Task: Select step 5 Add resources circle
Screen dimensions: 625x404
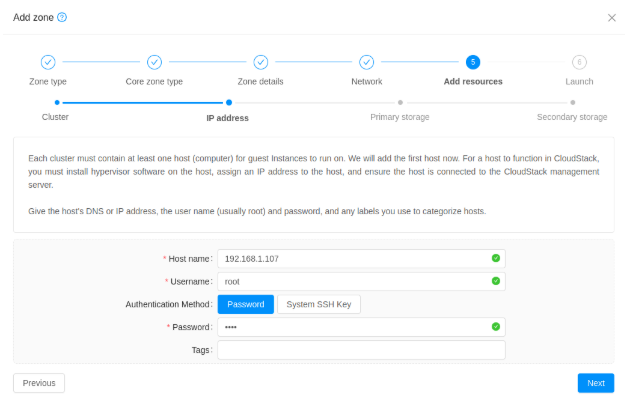Action: point(473,62)
